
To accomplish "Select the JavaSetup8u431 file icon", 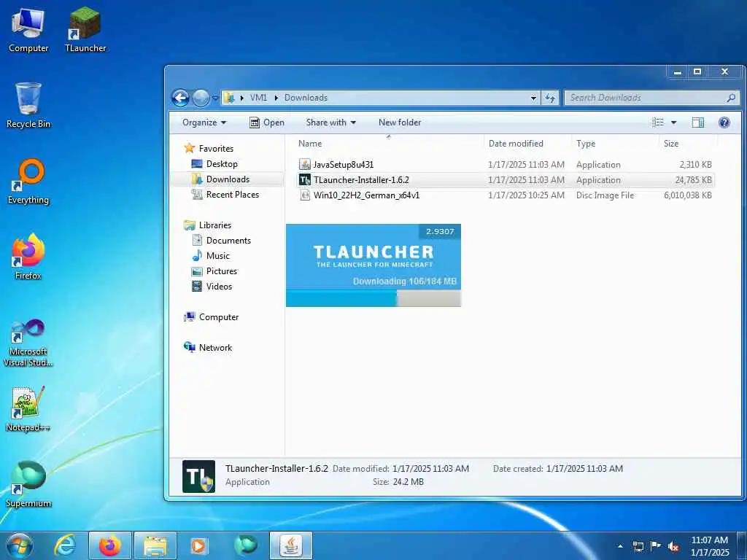I will pos(304,164).
